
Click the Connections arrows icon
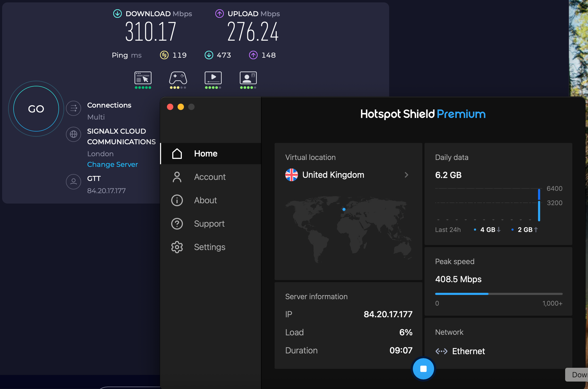point(73,108)
